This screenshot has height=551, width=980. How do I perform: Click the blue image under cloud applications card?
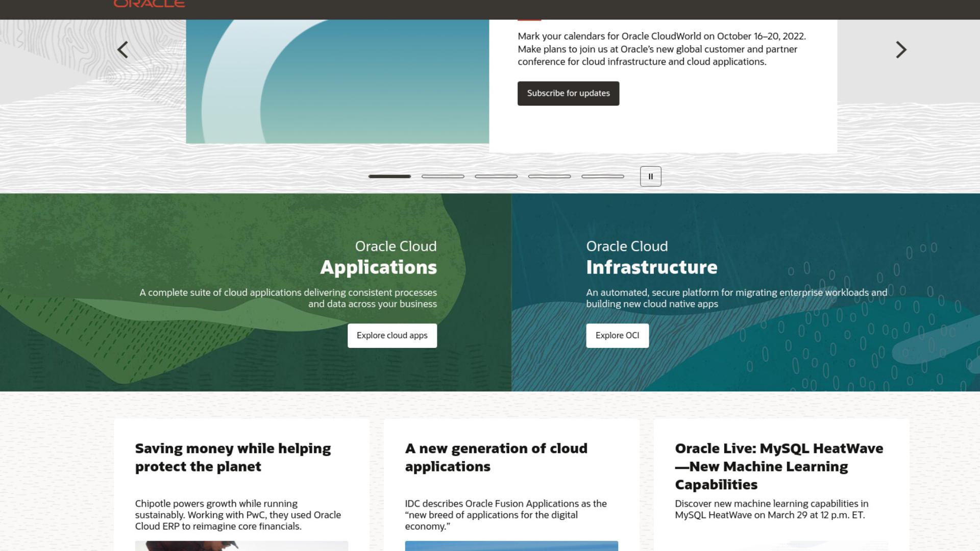coord(511,546)
